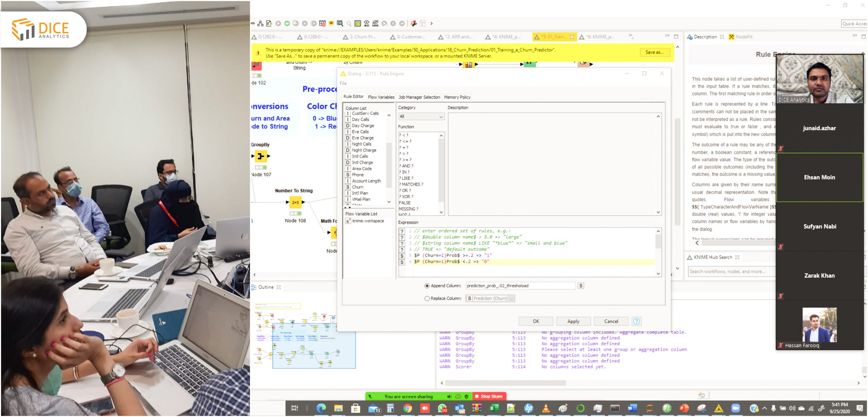This screenshot has height=417, width=868.
Task: Select '? LIKE ?' in the Function list
Action: [x=406, y=178]
